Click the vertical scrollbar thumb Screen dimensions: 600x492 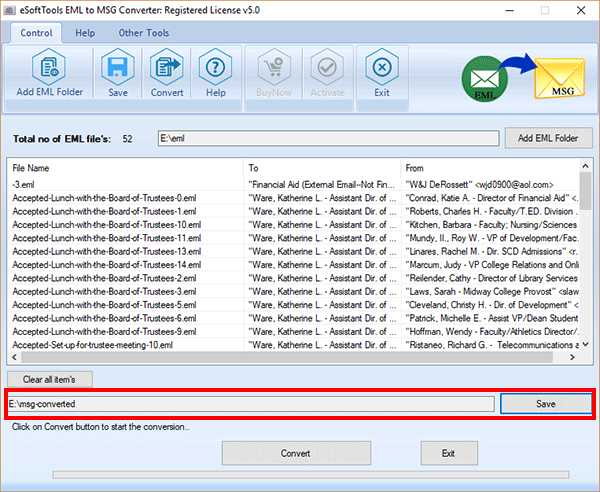click(x=585, y=191)
